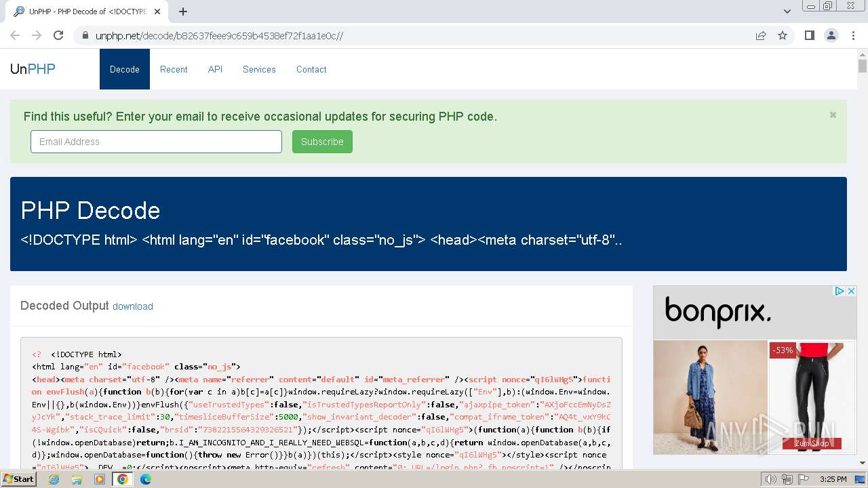Open the Action Center flag icon
Screen dimensions: 868x488
point(804,479)
